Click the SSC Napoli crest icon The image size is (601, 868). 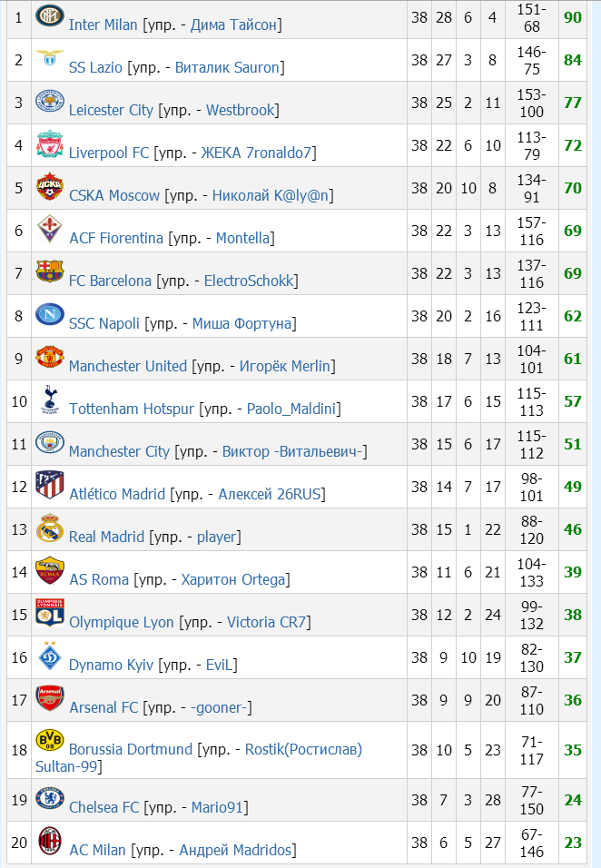49,314
